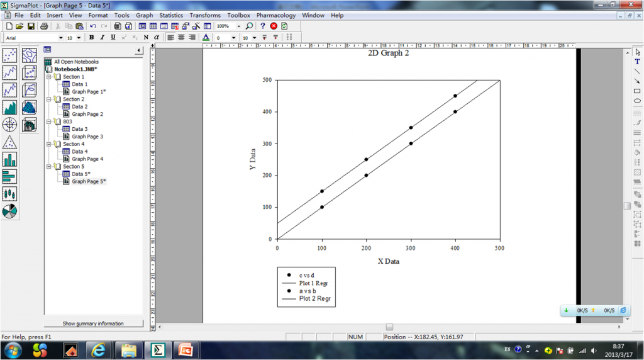Select the text tool in right toolbar
This screenshot has height=360, width=644.
point(637,62)
